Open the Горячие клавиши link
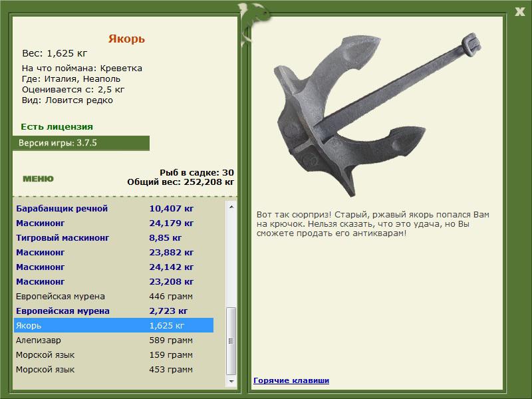The image size is (532, 399). 291,380
